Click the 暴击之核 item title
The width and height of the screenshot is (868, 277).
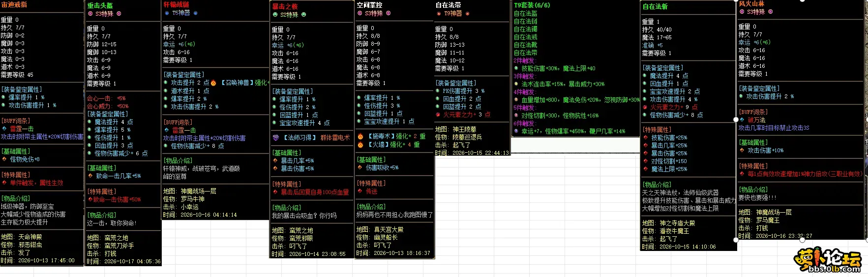[x=285, y=6]
